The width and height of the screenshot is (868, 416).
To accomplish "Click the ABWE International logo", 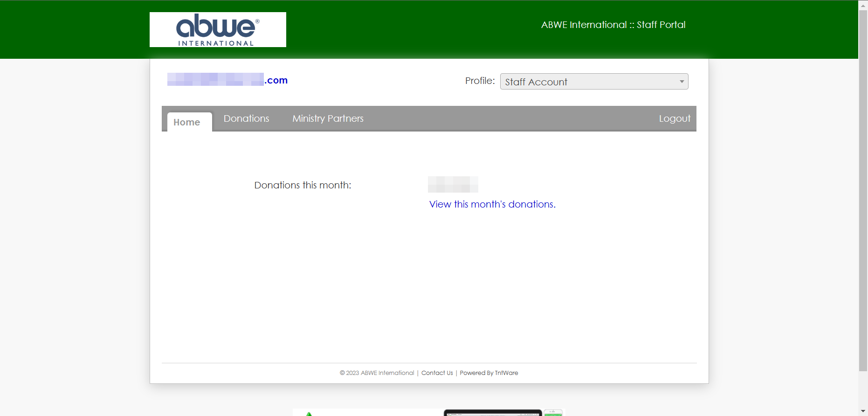I will pyautogui.click(x=218, y=29).
